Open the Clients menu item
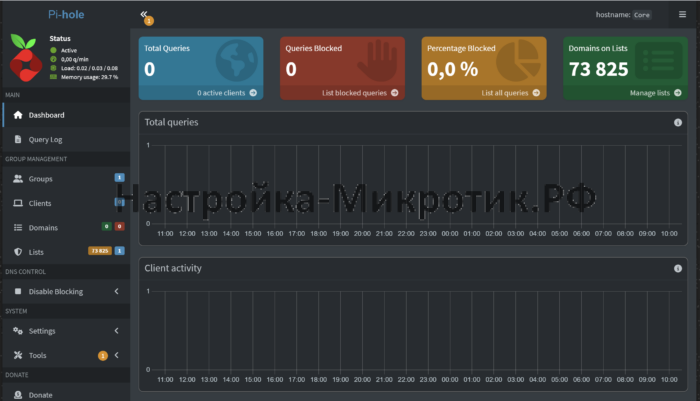The width and height of the screenshot is (700, 401). click(40, 203)
